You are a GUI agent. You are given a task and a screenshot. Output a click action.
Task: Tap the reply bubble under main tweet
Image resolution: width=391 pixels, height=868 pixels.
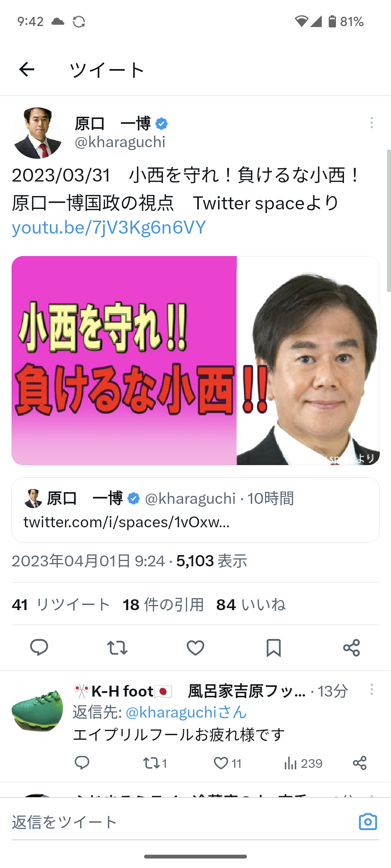pyautogui.click(x=39, y=647)
